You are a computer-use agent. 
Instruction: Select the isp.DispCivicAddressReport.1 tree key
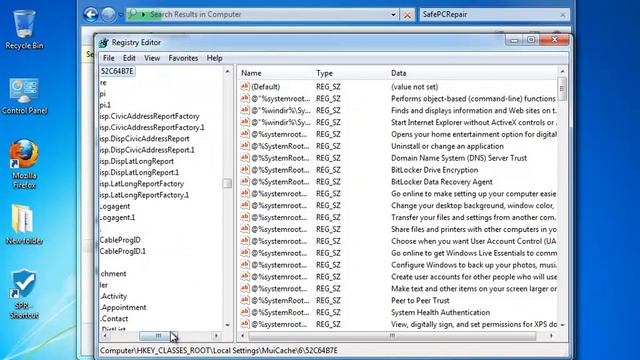click(147, 150)
